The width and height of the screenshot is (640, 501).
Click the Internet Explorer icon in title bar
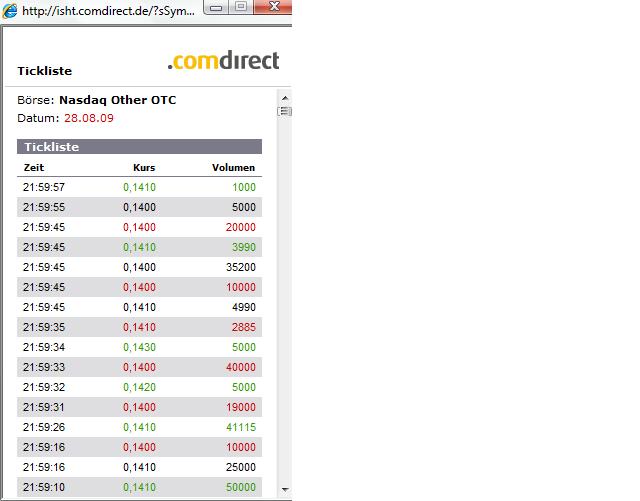click(9, 11)
